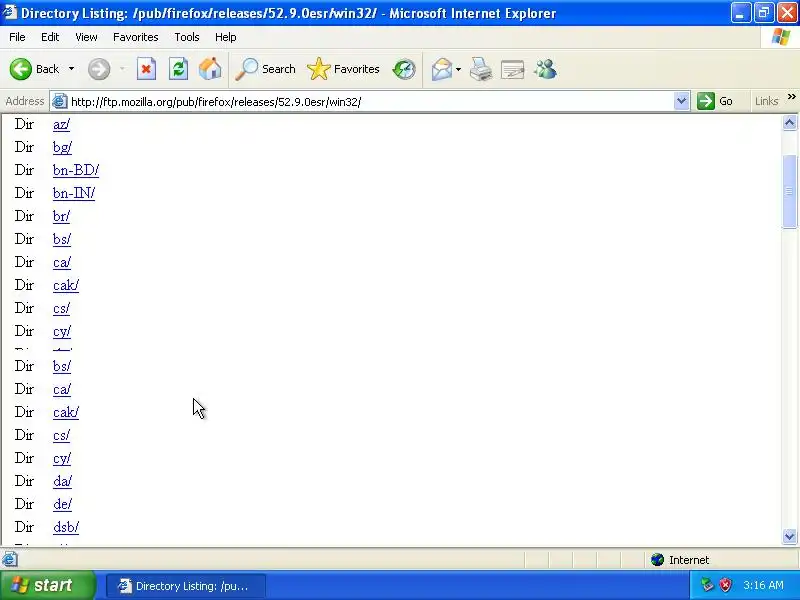The width and height of the screenshot is (800, 600).
Task: Open the da/ directory link
Action: (62, 481)
